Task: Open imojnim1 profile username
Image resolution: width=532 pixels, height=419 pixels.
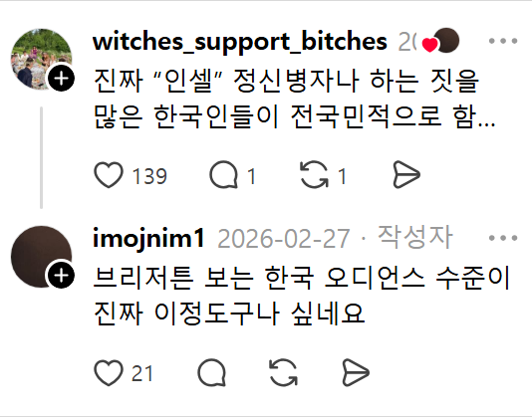Action: (148, 239)
